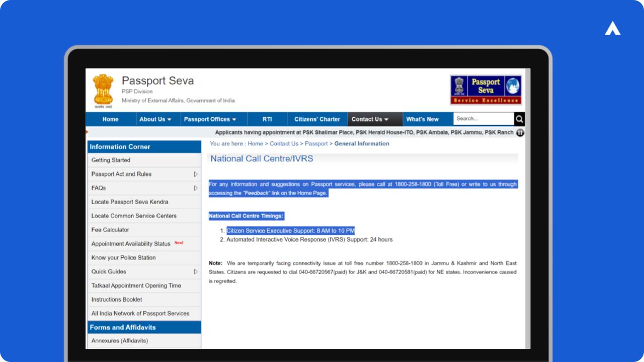Click the Contact Us breadcrumb link
The width and height of the screenshot is (644, 362).
click(284, 144)
